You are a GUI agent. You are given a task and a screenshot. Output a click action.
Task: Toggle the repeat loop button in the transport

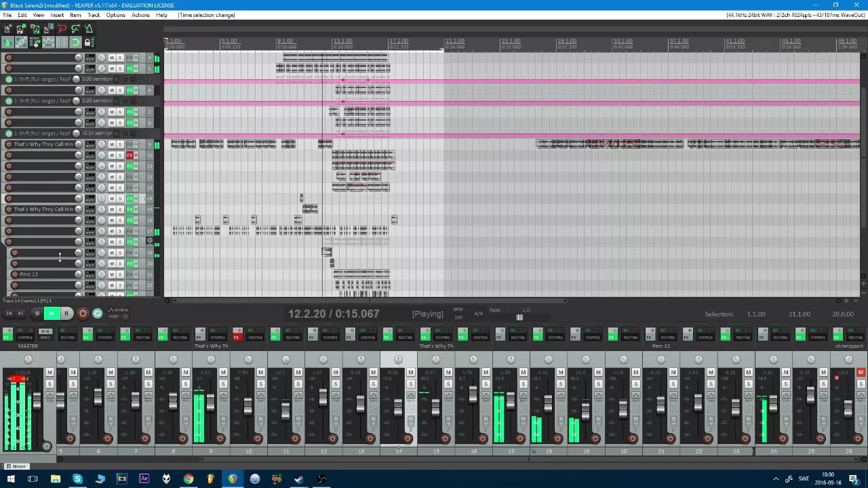tap(97, 313)
